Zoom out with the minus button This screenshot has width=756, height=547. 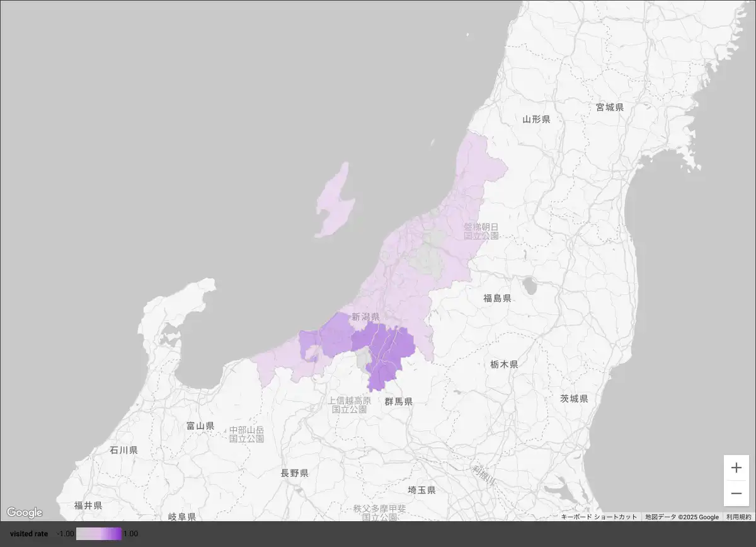point(736,493)
